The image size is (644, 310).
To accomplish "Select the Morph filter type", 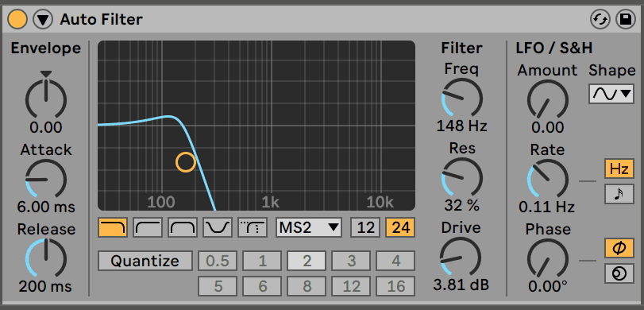I will 253,227.
